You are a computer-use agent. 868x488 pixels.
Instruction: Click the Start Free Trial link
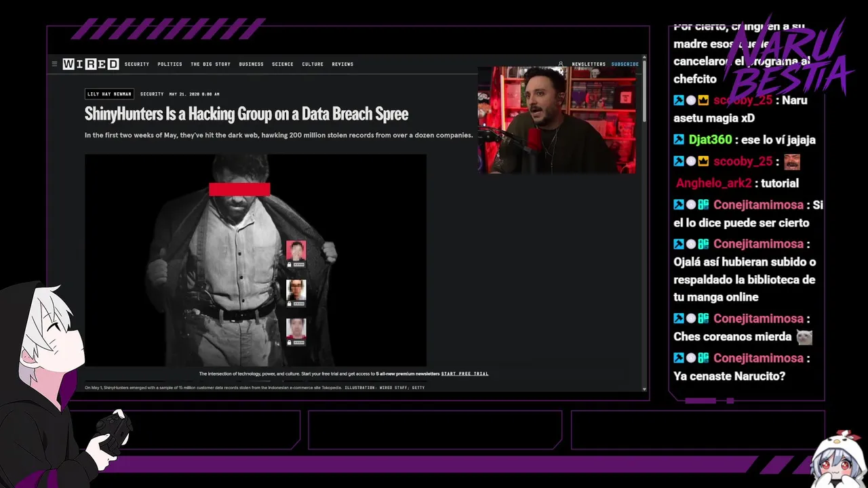(x=465, y=374)
